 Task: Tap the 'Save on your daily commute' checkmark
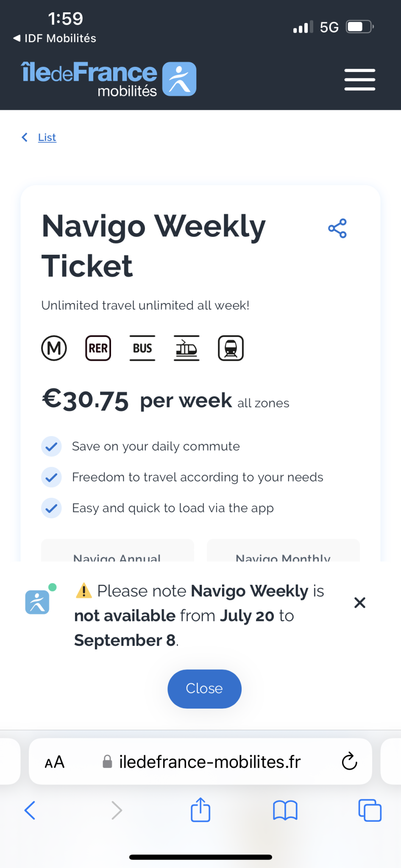pos(51,446)
